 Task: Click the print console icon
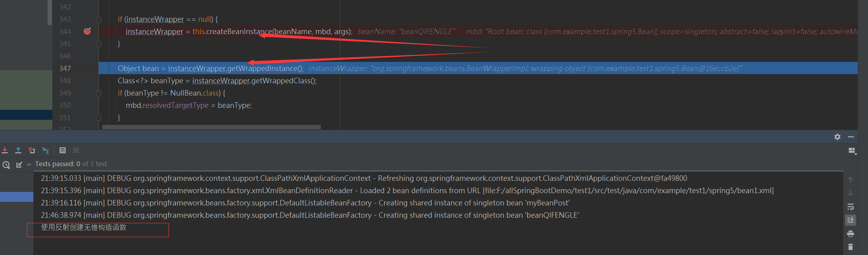point(851,234)
